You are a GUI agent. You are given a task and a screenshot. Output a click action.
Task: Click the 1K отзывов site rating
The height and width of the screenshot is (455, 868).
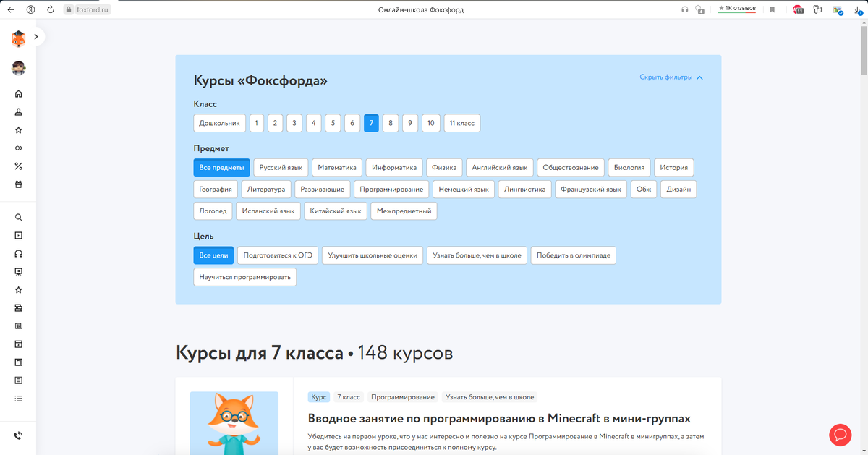(x=737, y=9)
